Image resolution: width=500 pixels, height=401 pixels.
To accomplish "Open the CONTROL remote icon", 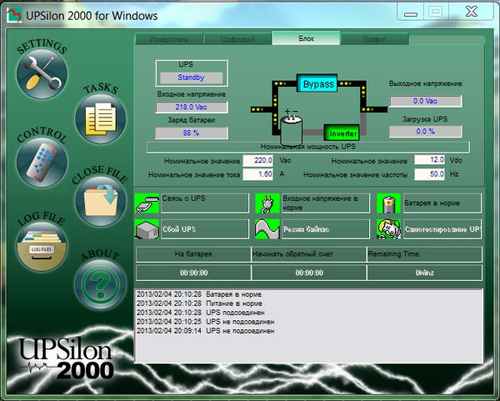I will click(42, 163).
